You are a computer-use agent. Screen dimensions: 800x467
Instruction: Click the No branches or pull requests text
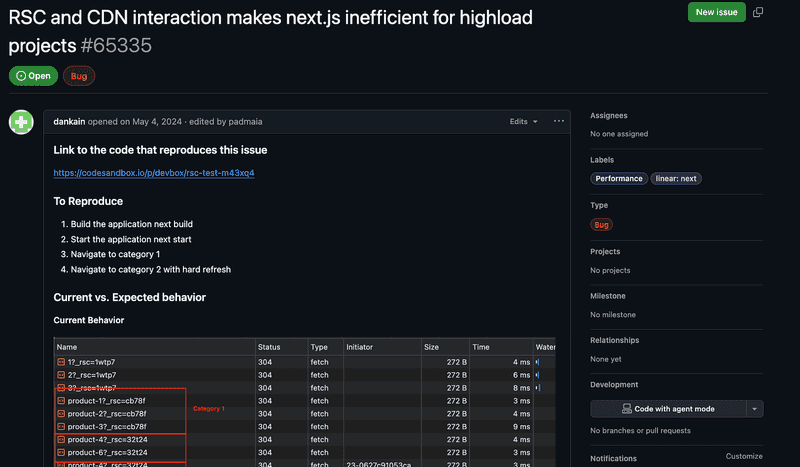click(640, 431)
